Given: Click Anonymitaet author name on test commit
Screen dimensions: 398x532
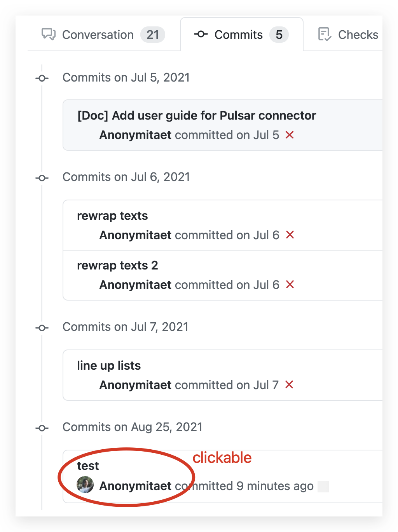Looking at the screenshot, I should (135, 486).
